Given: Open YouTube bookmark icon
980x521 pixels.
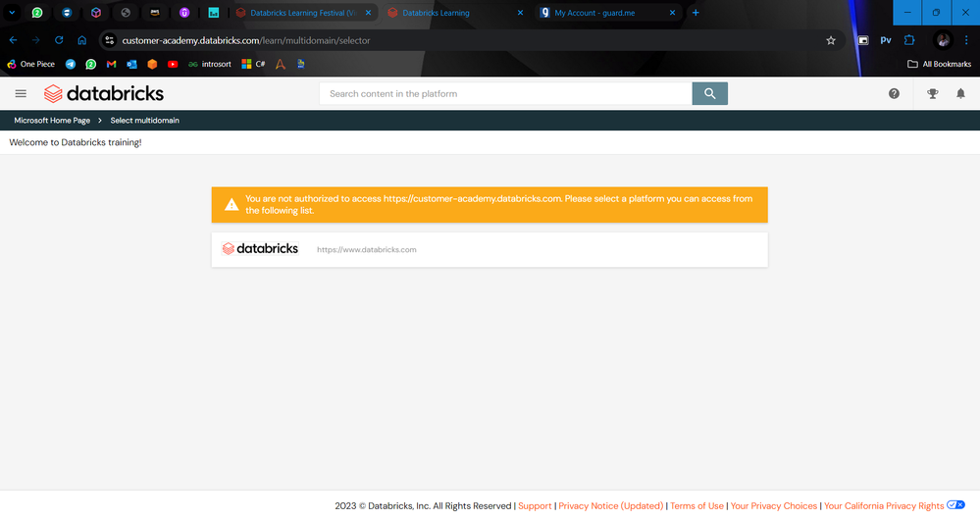Looking at the screenshot, I should [x=173, y=64].
